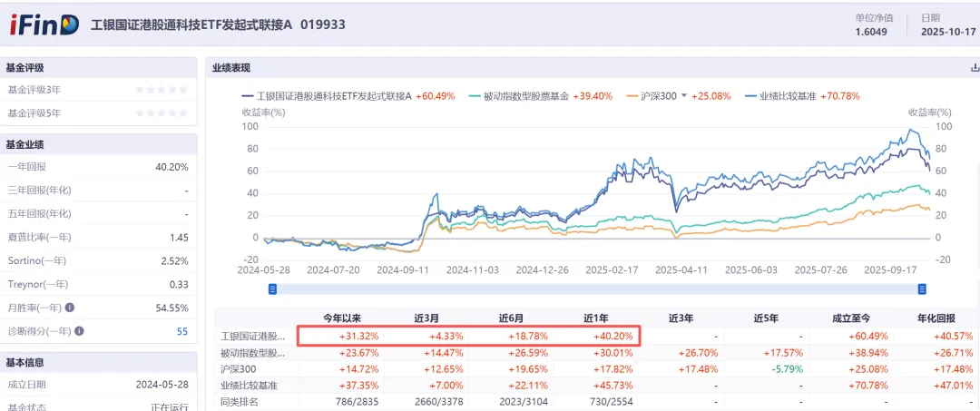The width and height of the screenshot is (980, 411).
Task: Open the diagnosis score value 55
Action: (182, 331)
